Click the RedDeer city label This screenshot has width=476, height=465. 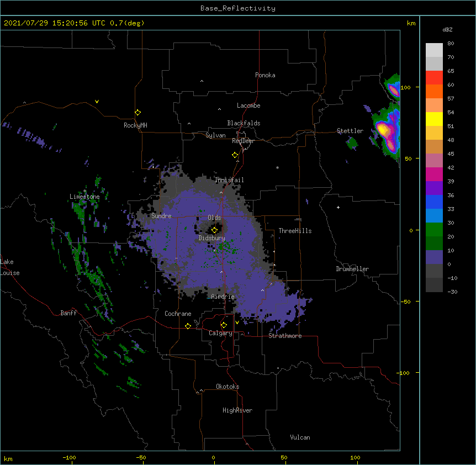[243, 141]
